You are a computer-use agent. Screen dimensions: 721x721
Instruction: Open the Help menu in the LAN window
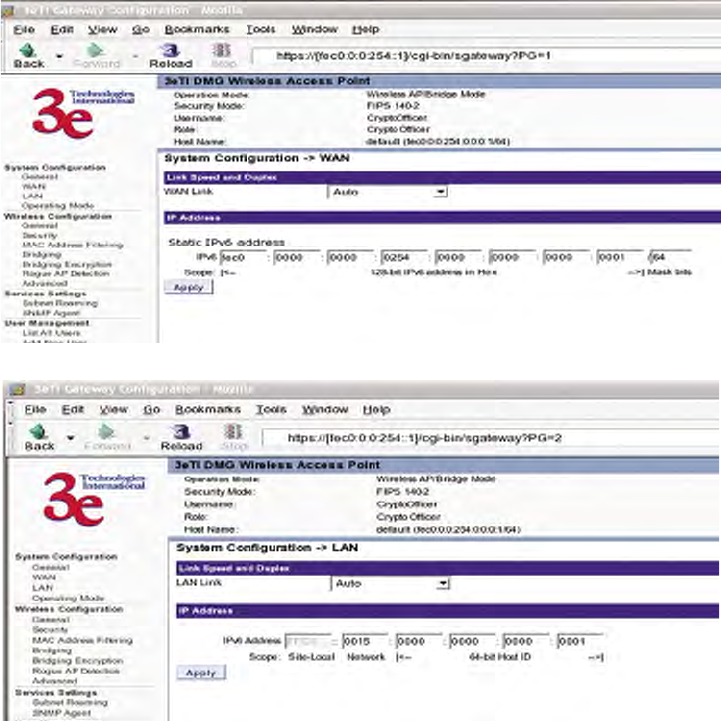pyautogui.click(x=377, y=409)
